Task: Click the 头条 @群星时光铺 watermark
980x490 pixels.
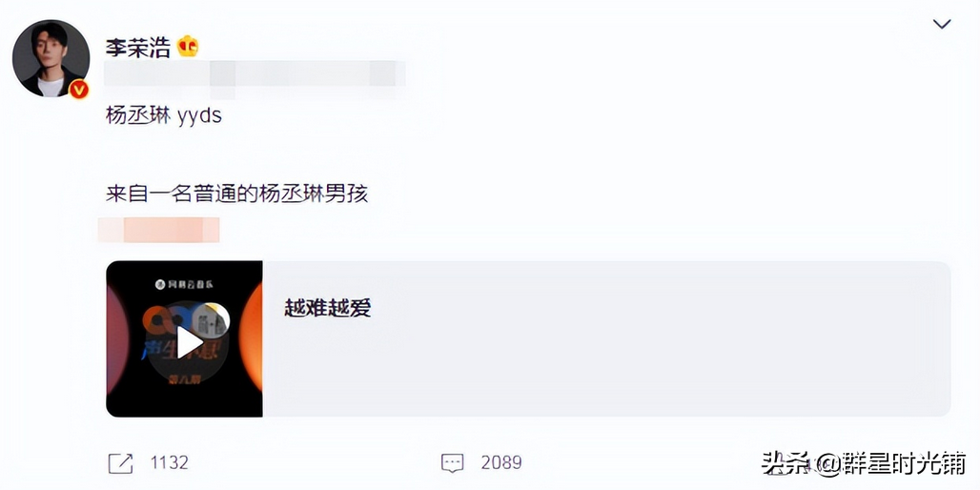Action: pos(865,463)
